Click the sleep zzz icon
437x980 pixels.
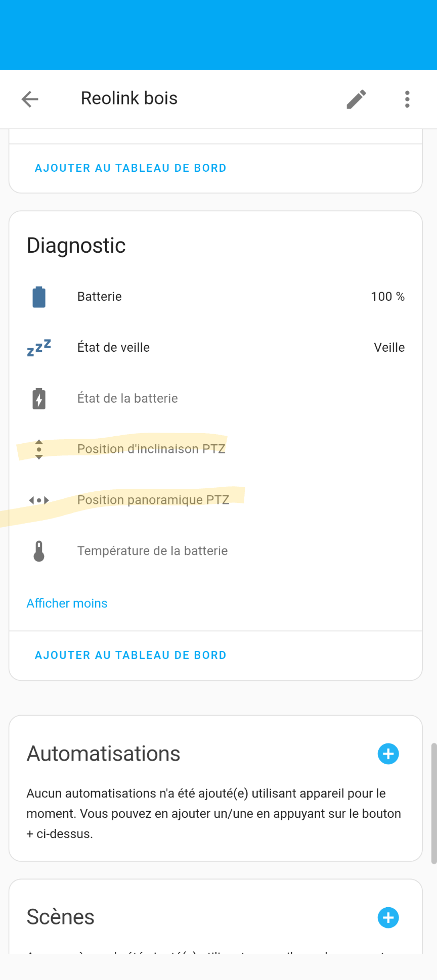point(39,348)
